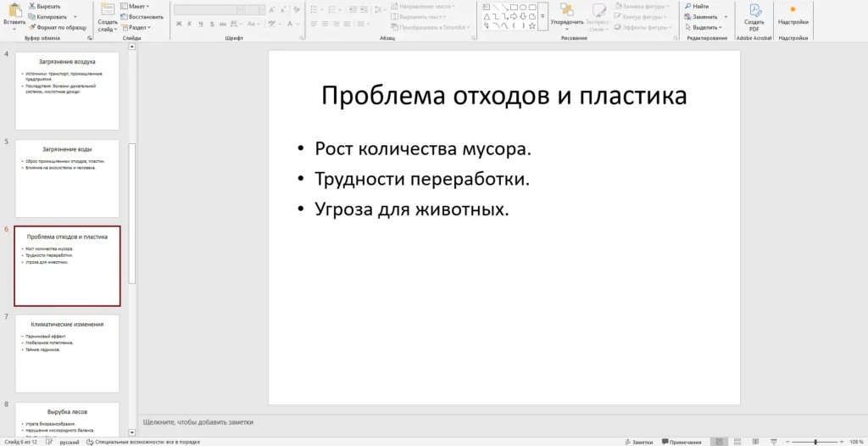Click the bullet text Трудности переработки
868x446 pixels.
point(422,179)
